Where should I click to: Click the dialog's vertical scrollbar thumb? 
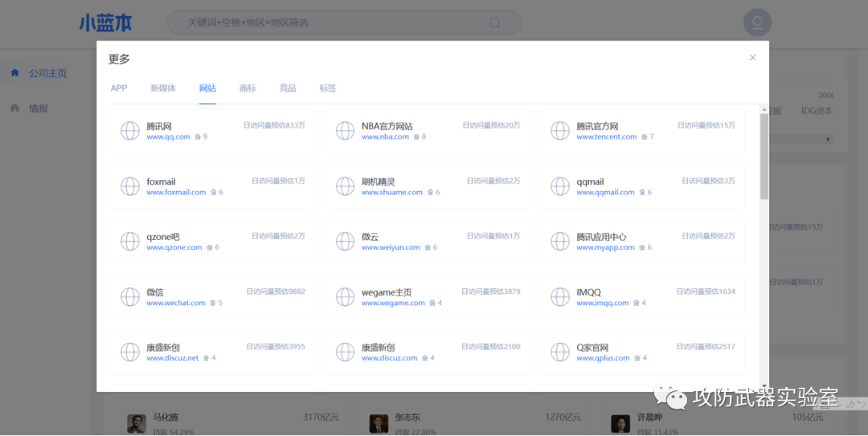(764, 157)
